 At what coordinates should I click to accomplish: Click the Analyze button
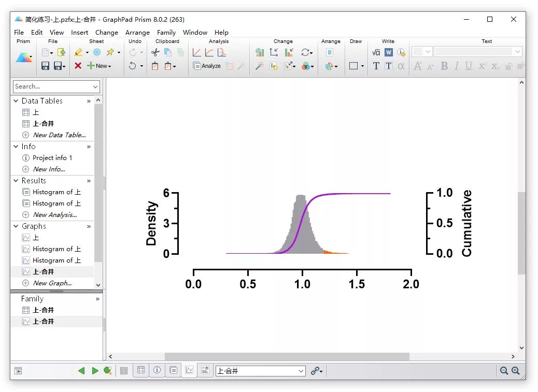pyautogui.click(x=207, y=66)
